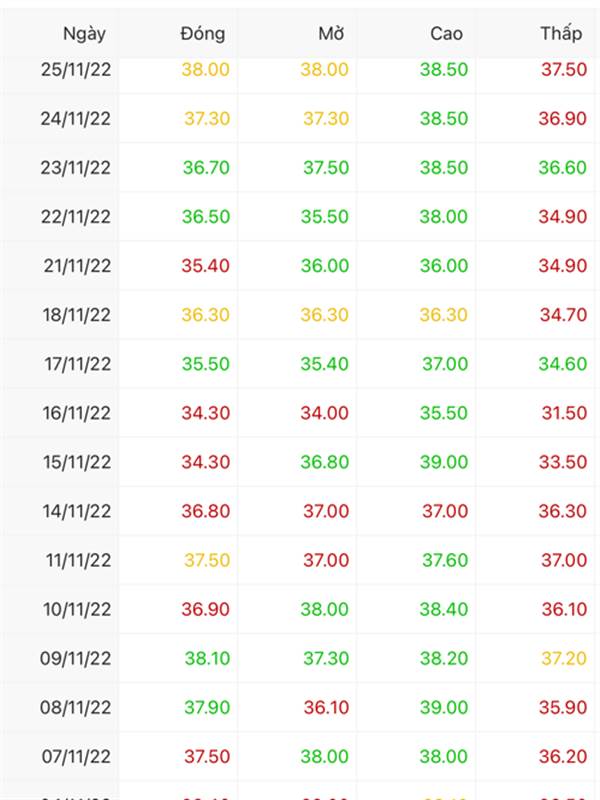The image size is (600, 800).
Task: Click the 15/11/22 high value 39.00
Action: [x=444, y=462]
